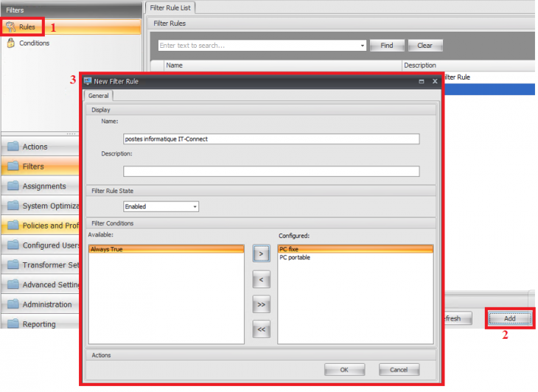Click the Clear button
The width and height of the screenshot is (538, 392).
pyautogui.click(x=425, y=46)
